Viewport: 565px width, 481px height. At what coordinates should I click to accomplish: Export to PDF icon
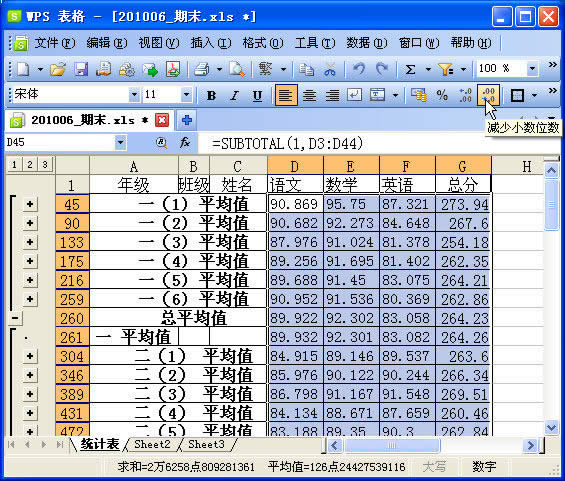(173, 69)
